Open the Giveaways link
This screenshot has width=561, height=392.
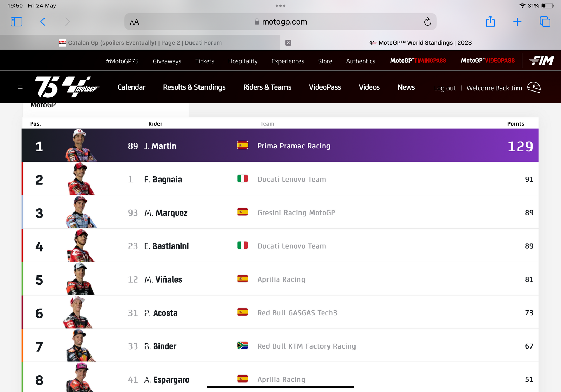point(167,61)
